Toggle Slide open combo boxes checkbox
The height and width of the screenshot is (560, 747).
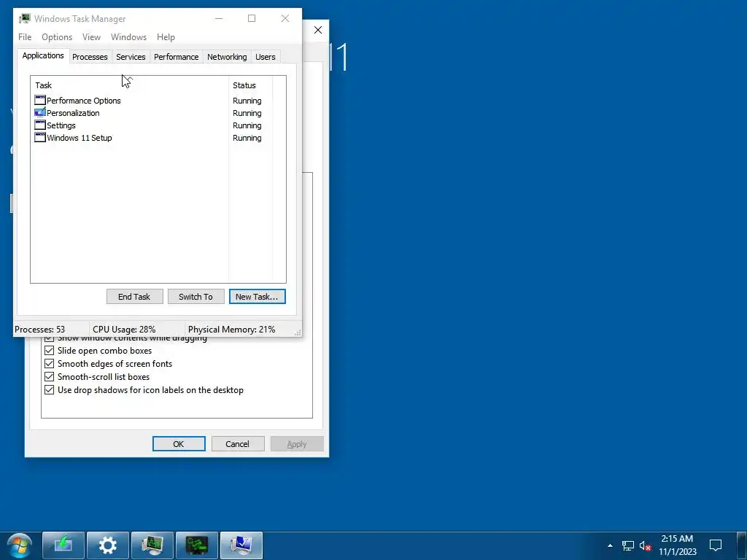49,351
